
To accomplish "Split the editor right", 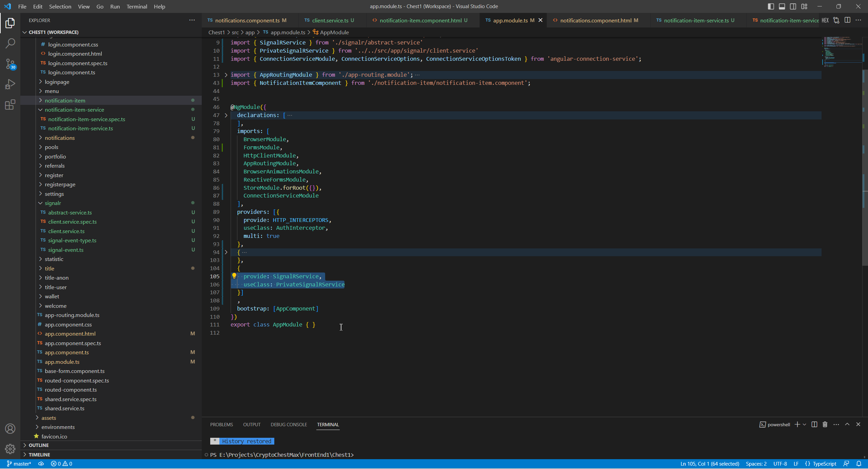I will point(847,20).
